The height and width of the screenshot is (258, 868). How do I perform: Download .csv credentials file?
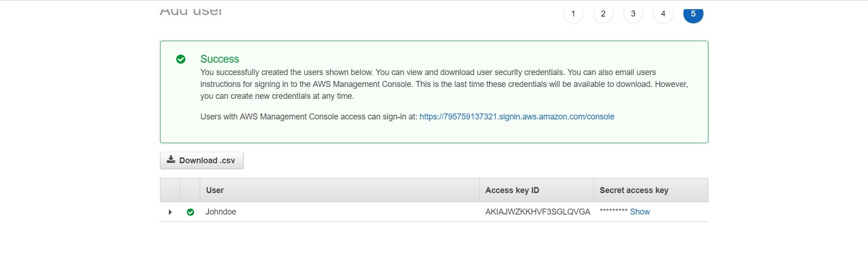coord(202,161)
